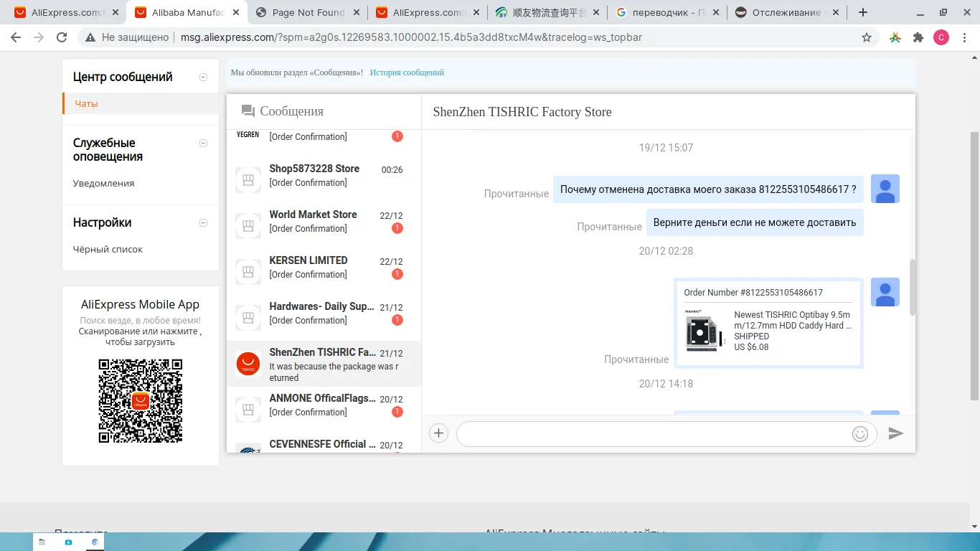Screen dimensions: 980x551
Task: Select the Alibaba Manufac tab
Action: pos(188,12)
